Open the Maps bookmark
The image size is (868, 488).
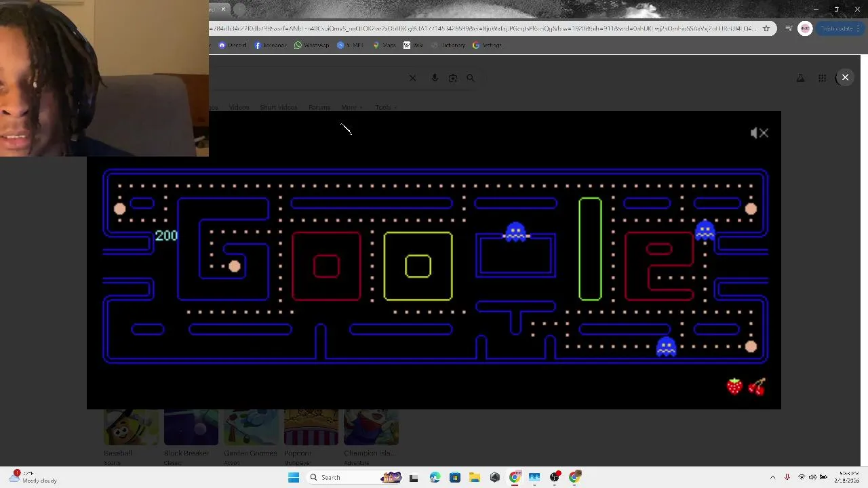(x=384, y=45)
